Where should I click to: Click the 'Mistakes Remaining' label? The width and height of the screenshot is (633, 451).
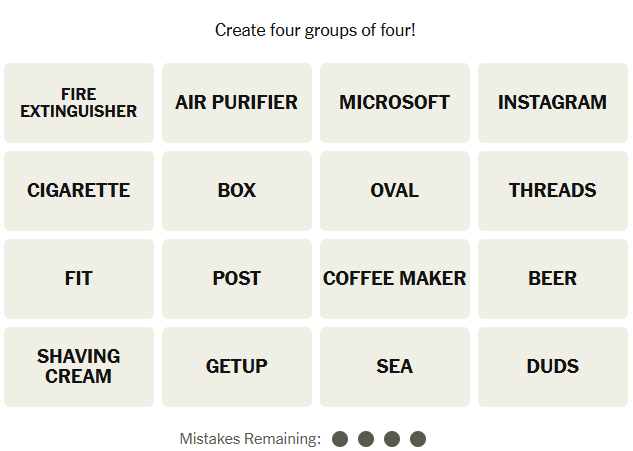tap(250, 439)
